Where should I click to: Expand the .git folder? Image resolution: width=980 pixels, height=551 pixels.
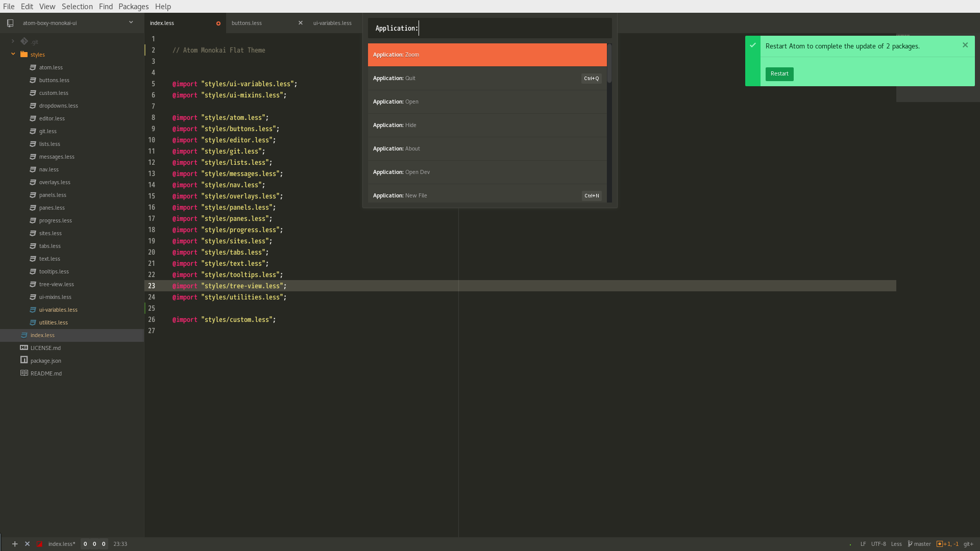13,41
